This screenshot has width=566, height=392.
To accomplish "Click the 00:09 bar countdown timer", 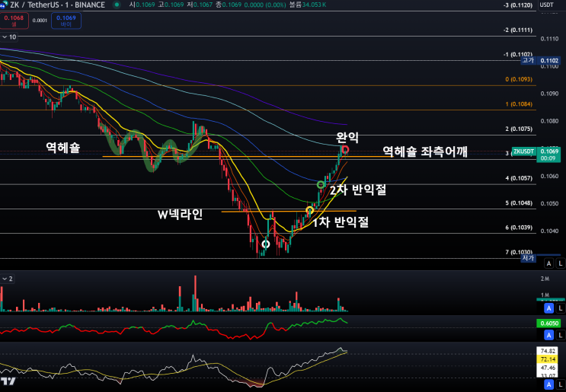I will coord(548,158).
